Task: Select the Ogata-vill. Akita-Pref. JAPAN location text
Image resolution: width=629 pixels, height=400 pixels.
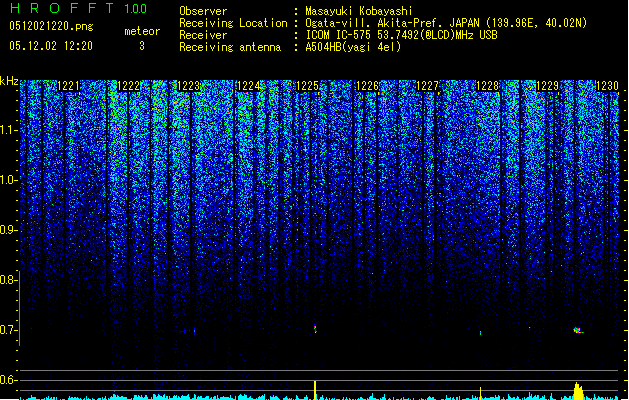Action: click(x=446, y=23)
